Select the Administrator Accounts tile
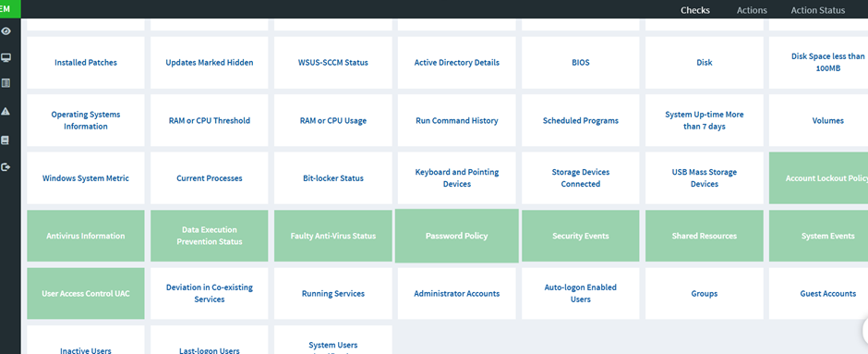Image resolution: width=868 pixels, height=354 pixels. click(x=457, y=293)
